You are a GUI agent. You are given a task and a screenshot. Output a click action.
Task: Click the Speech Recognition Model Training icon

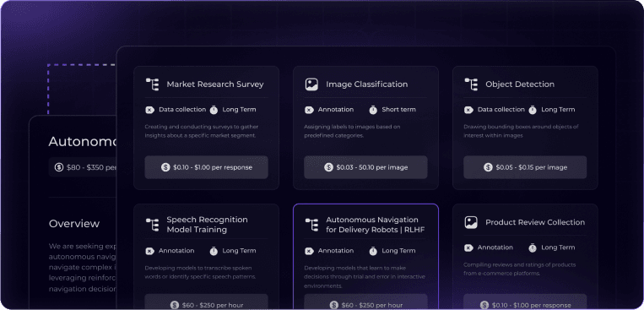[153, 225]
